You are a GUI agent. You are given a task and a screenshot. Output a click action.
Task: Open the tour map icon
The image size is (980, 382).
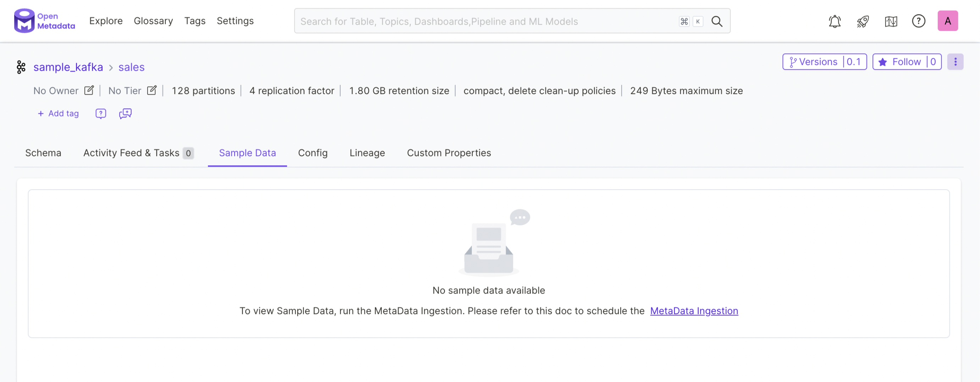tap(891, 21)
